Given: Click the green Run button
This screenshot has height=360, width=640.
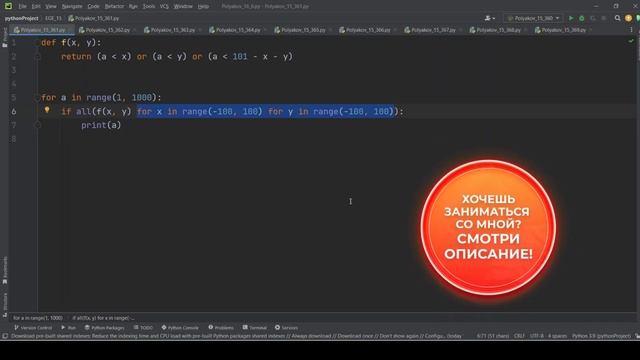Looking at the screenshot, I should (x=571, y=18).
